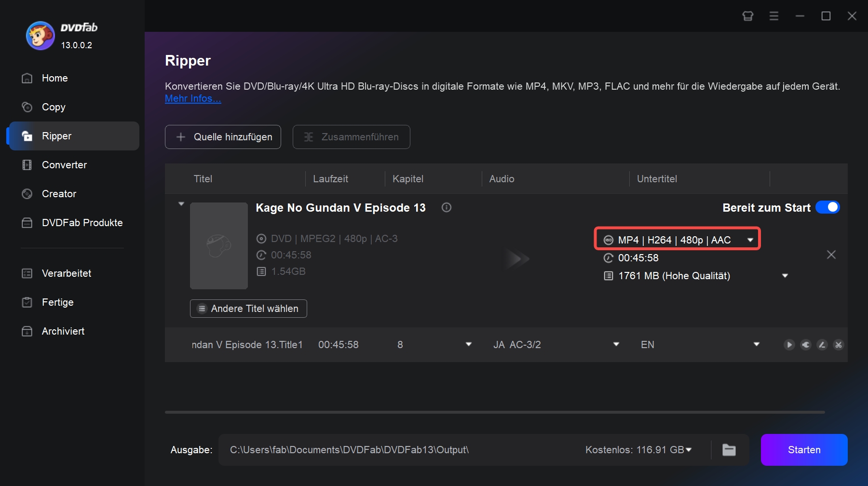
Task: Click the Titel column header
Action: tap(203, 179)
